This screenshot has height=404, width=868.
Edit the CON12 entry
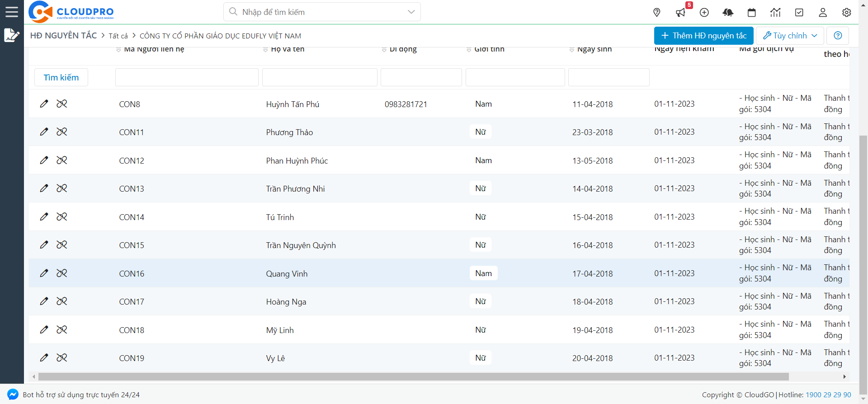(x=44, y=160)
